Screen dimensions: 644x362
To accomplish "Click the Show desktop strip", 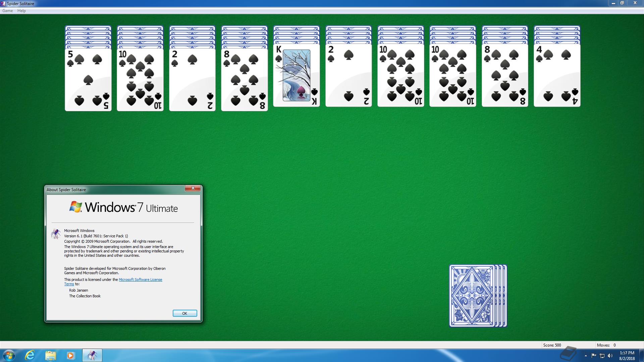I will [x=642, y=355].
